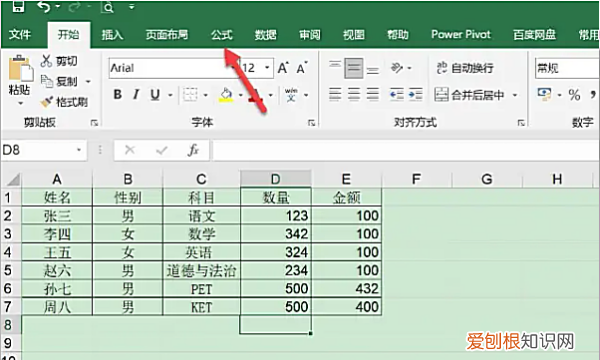
Task: Toggle Italic formatting
Action: click(x=136, y=94)
